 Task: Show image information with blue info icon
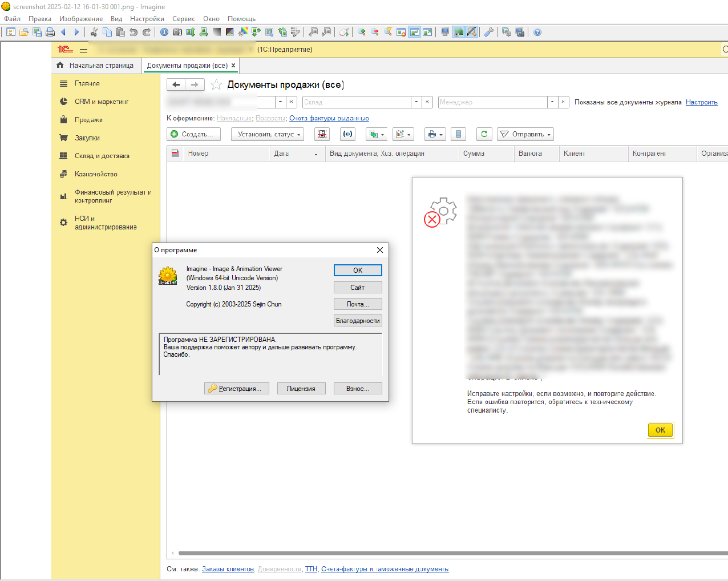164,32
